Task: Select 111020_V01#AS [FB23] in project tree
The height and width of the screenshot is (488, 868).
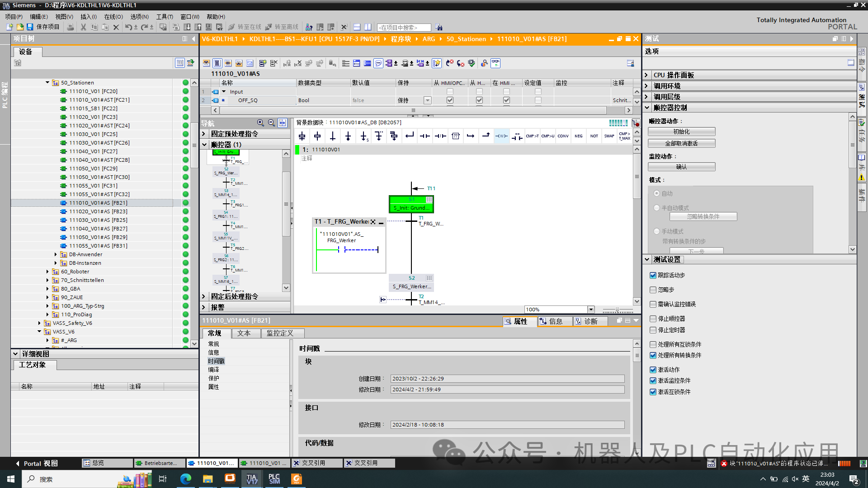Action: pos(98,211)
